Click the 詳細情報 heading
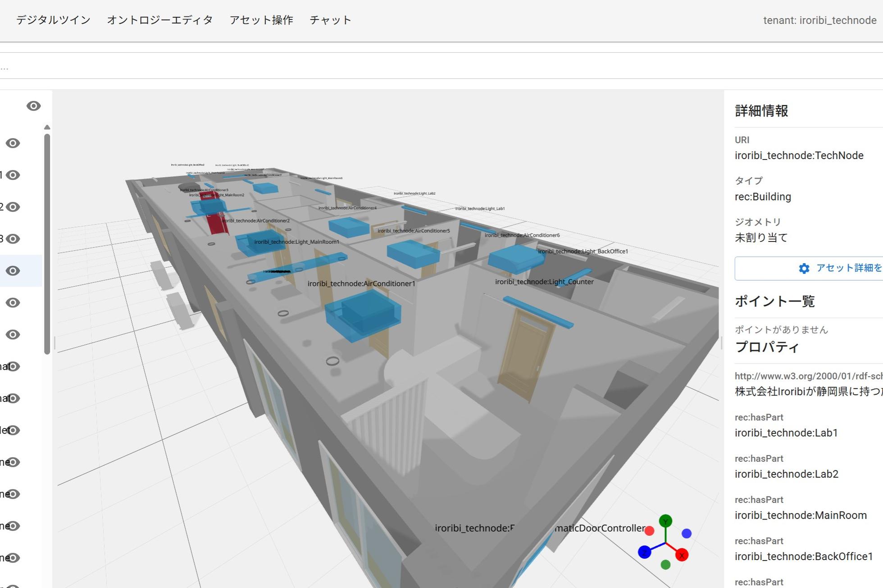Viewport: 883px width, 588px height. [761, 111]
